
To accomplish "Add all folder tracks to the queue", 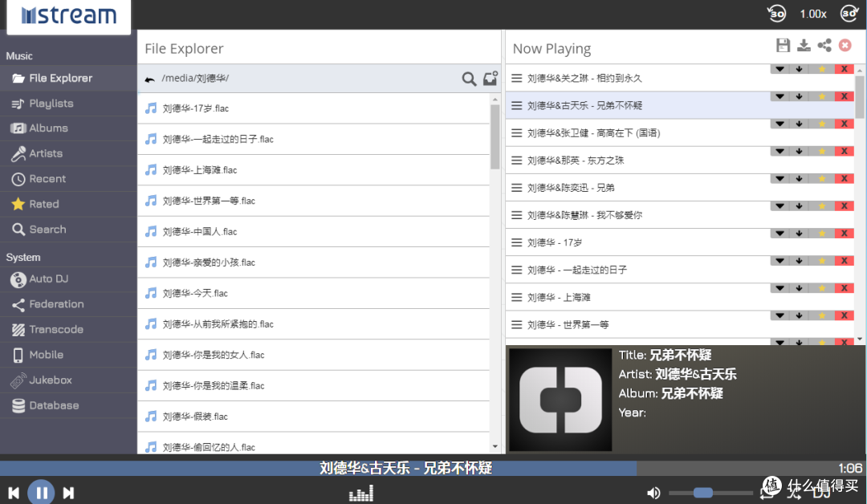I will click(490, 79).
